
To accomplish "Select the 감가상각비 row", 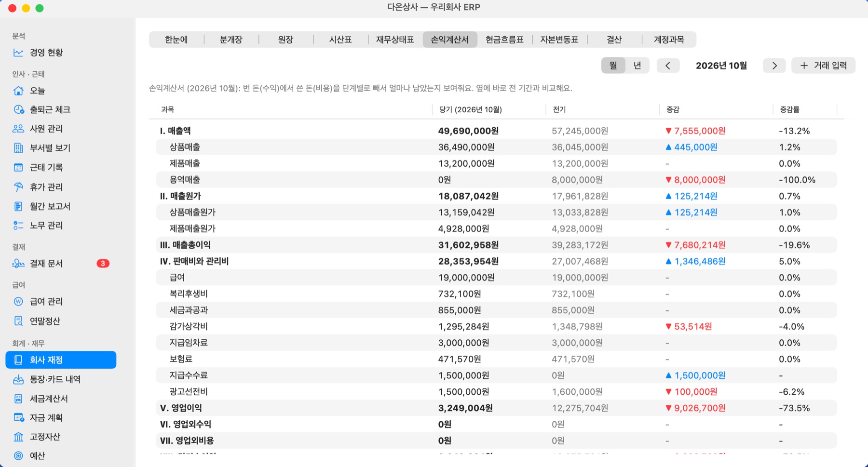I will (496, 326).
